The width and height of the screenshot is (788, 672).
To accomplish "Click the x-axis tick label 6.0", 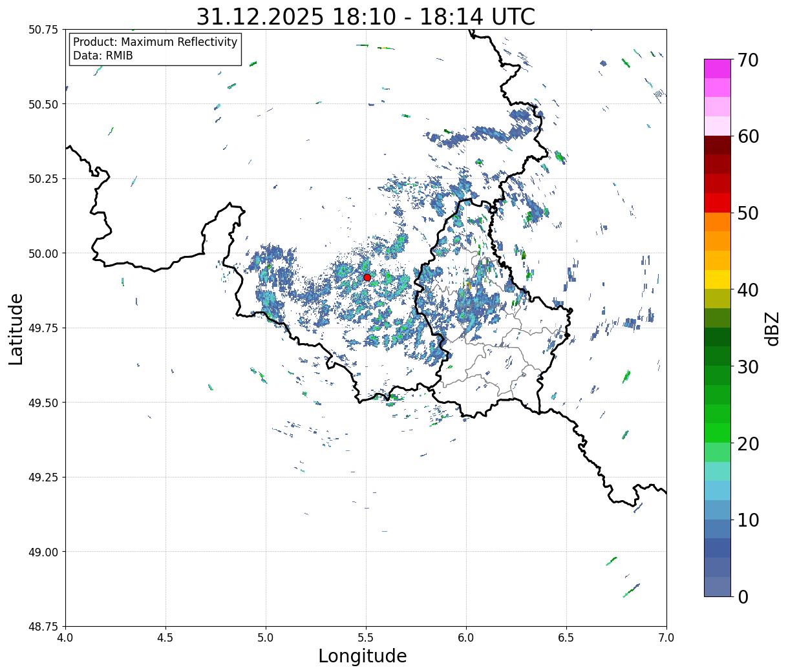I will click(466, 637).
